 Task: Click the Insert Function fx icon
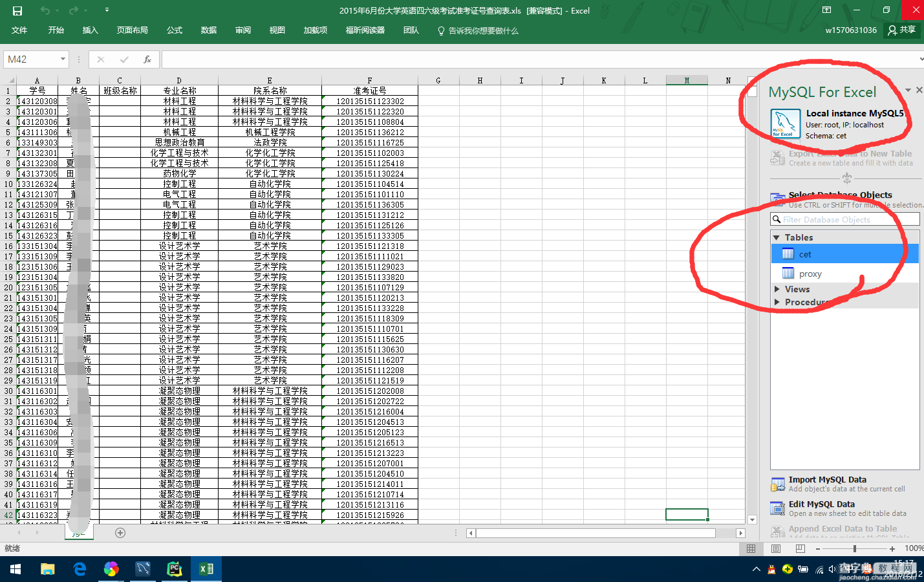coord(147,59)
